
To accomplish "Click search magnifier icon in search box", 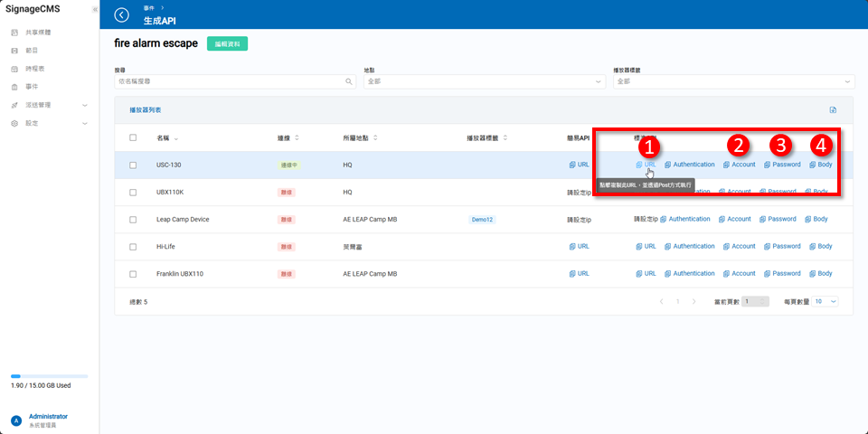I will click(x=350, y=81).
